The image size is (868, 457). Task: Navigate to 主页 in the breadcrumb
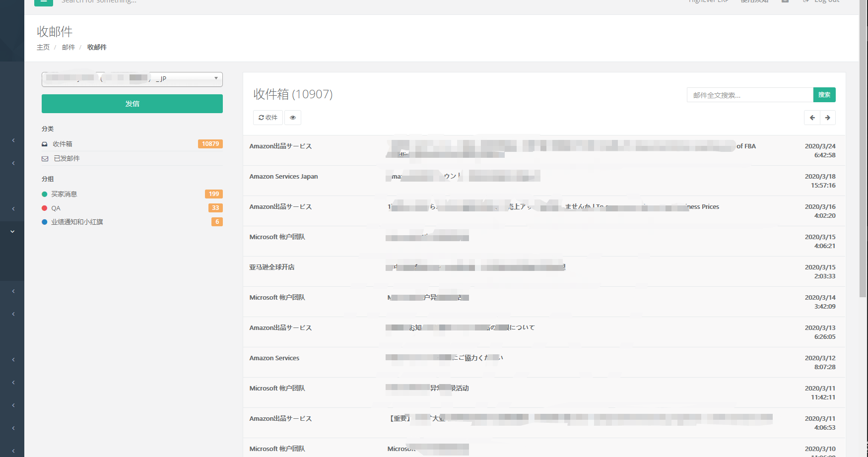pyautogui.click(x=43, y=47)
